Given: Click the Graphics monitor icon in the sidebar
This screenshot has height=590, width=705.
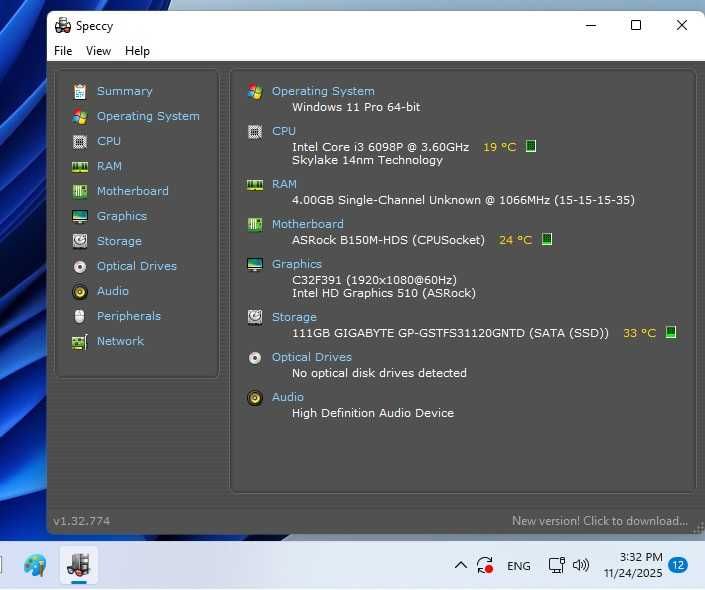Looking at the screenshot, I should [80, 217].
